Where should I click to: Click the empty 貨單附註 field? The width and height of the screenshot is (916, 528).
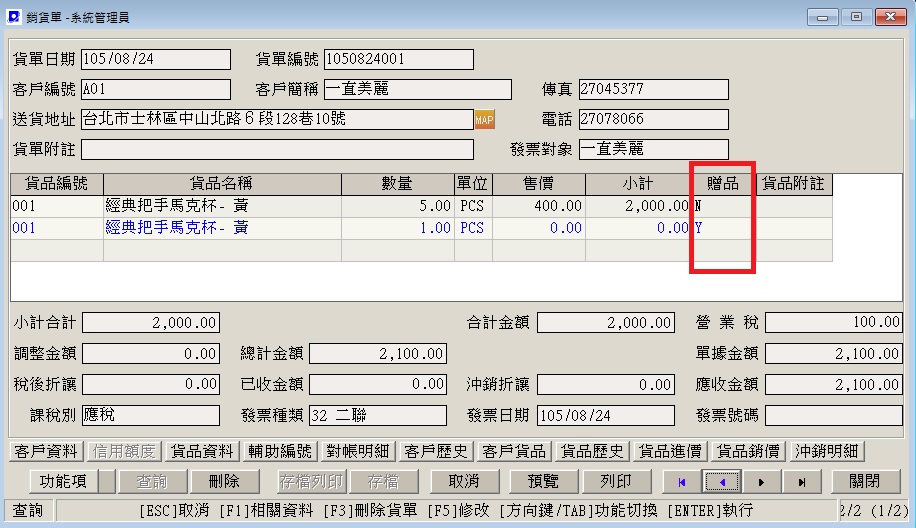pyautogui.click(x=277, y=150)
